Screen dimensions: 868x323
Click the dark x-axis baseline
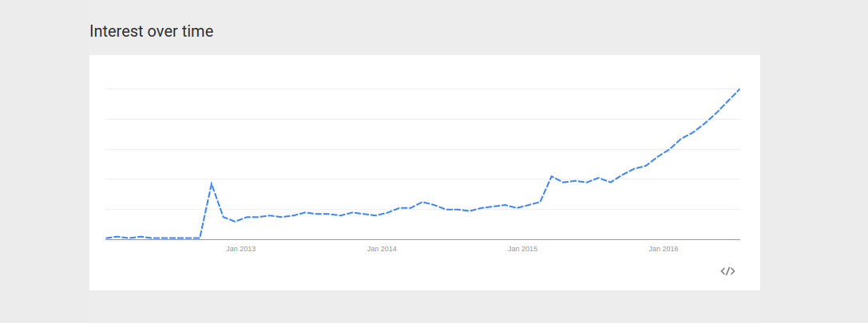pos(422,239)
